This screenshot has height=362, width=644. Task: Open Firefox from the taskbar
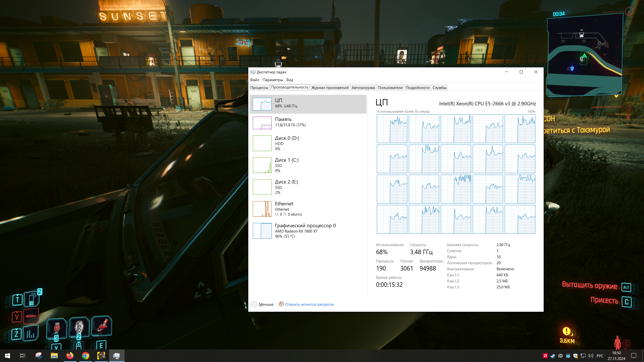coord(70,356)
